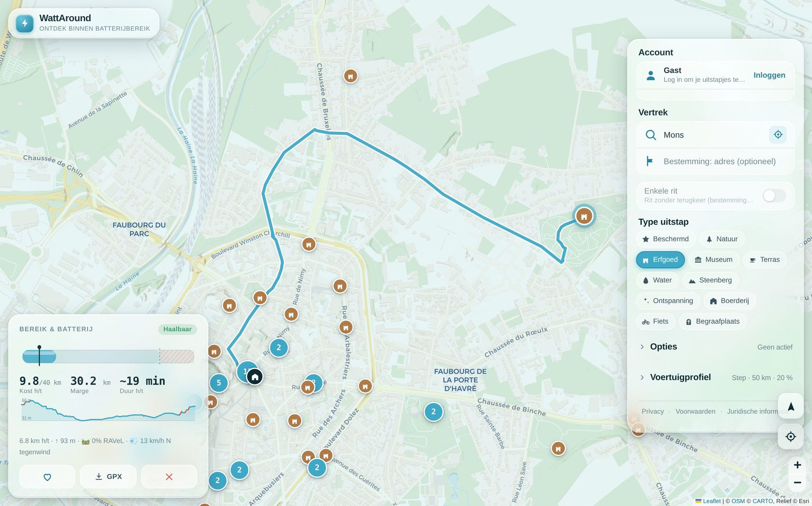Toggle the Natuur filter chip
The width and height of the screenshot is (812, 506).
(722, 239)
